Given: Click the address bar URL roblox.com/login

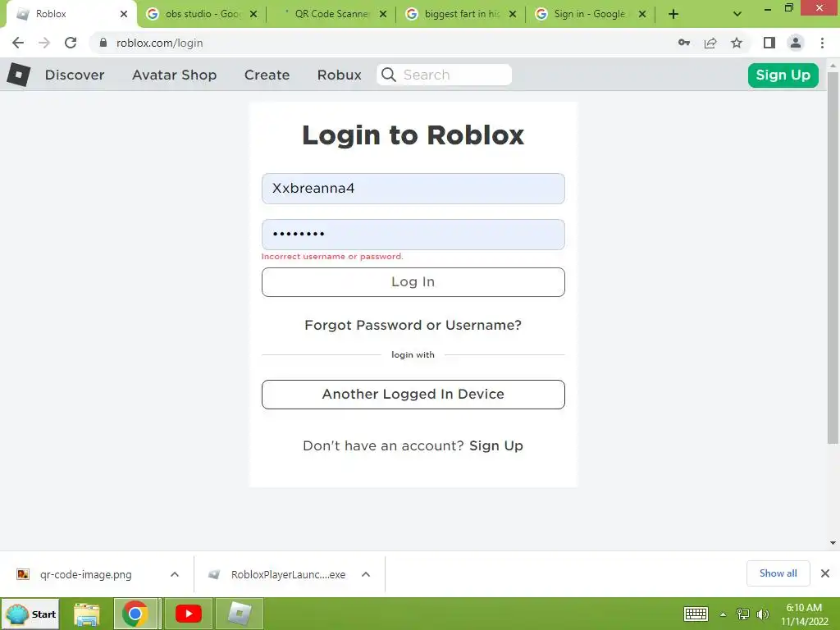Looking at the screenshot, I should [x=160, y=43].
